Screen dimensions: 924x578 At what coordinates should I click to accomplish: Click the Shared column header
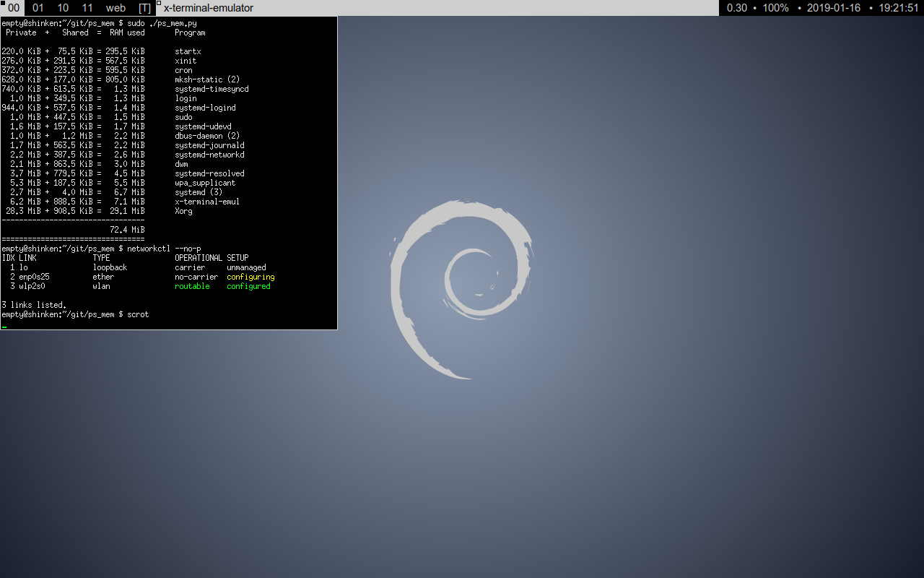pyautogui.click(x=75, y=33)
